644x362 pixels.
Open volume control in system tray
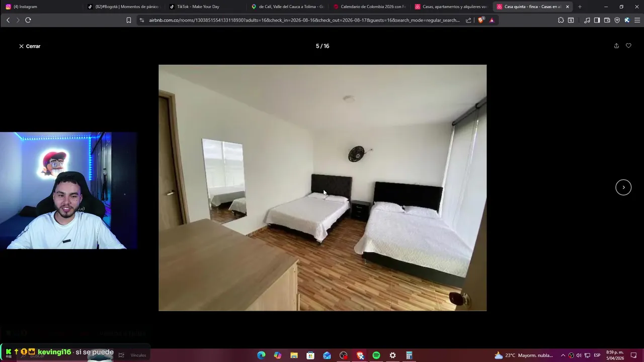[x=579, y=355]
